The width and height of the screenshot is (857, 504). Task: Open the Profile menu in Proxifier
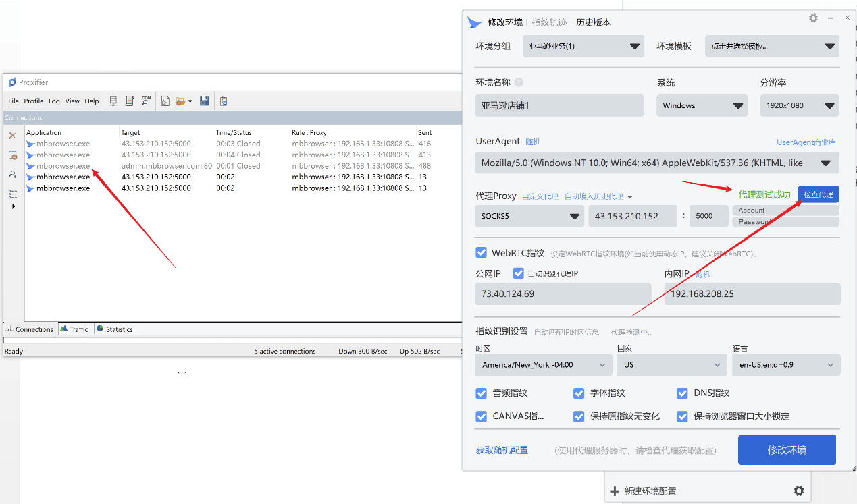coord(34,101)
